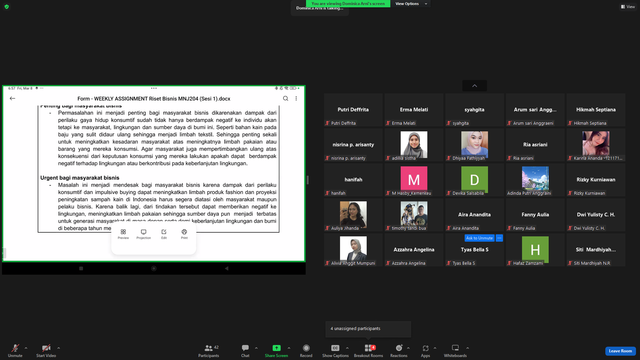Click the search icon in the document header
This screenshot has width=640, height=360.
pyautogui.click(x=286, y=98)
